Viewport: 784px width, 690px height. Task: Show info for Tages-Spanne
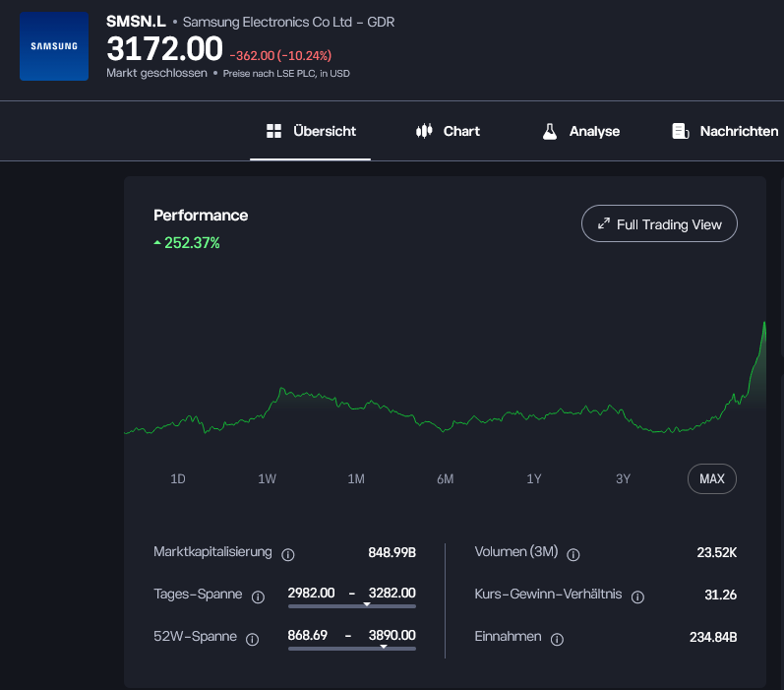pyautogui.click(x=258, y=596)
